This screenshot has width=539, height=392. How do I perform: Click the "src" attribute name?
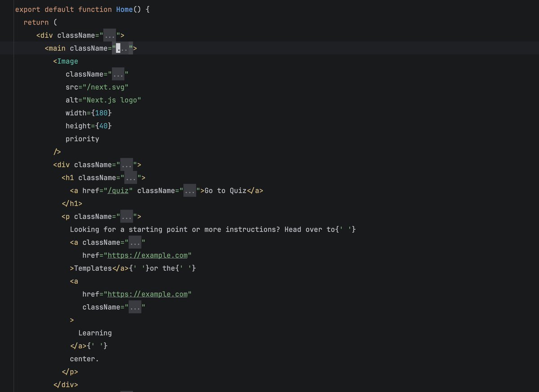(x=72, y=87)
